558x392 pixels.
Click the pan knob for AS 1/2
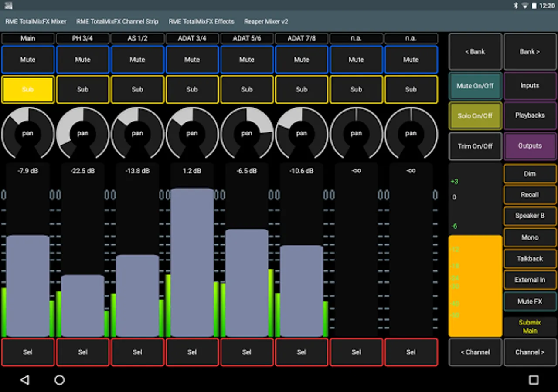tap(137, 133)
